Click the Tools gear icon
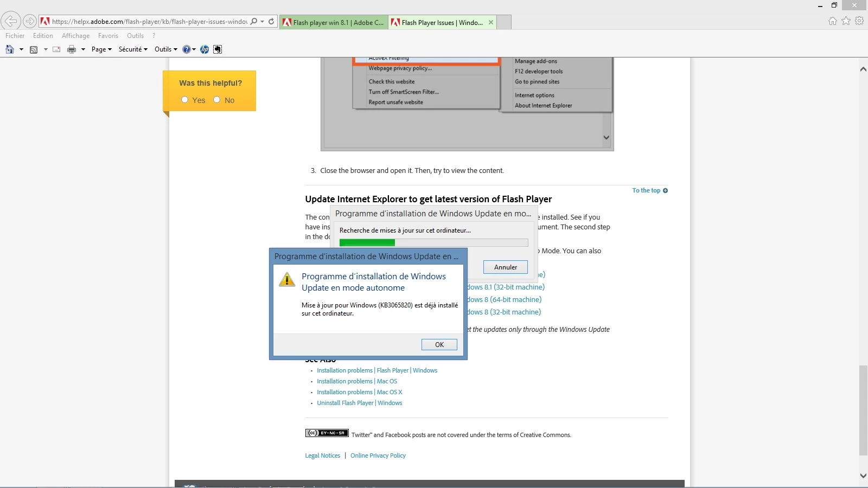This screenshot has height=488, width=868. point(859,21)
